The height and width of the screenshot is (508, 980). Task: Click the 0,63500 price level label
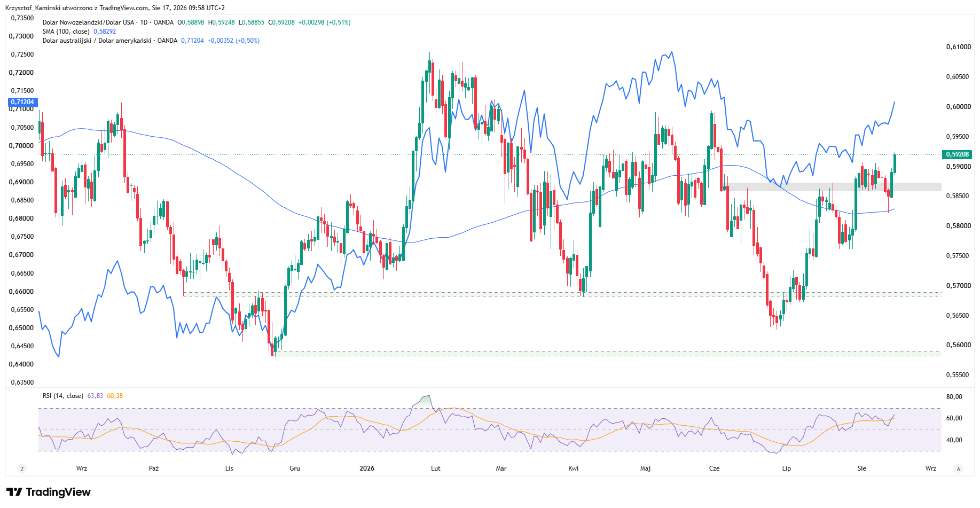(x=22, y=382)
